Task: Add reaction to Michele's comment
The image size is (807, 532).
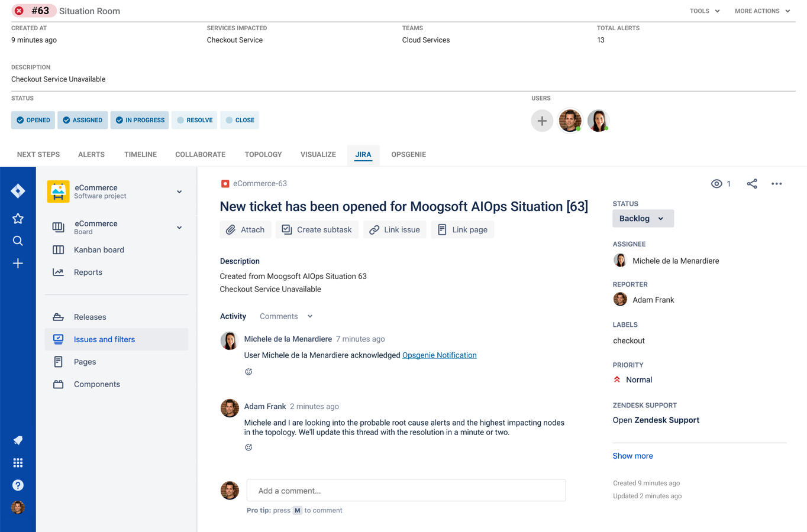Action: coord(248,372)
